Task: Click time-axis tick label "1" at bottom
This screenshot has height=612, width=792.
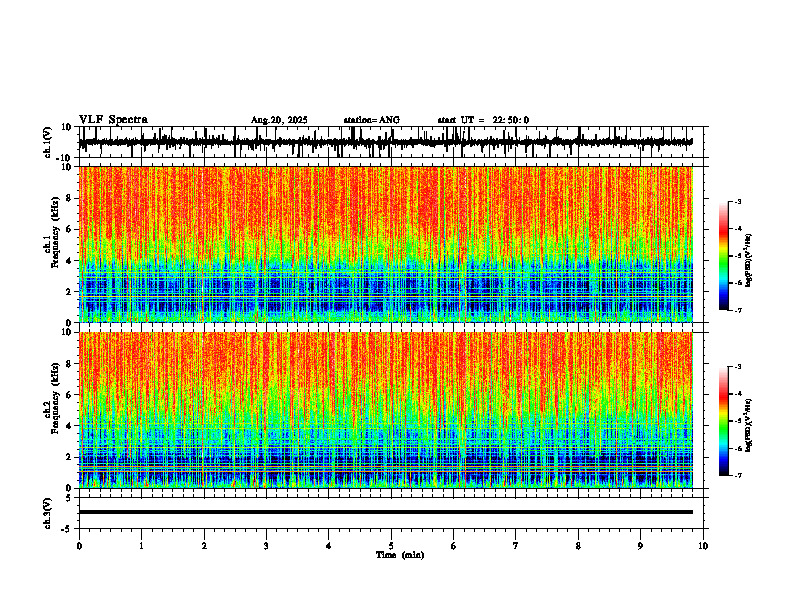Action: click(141, 546)
